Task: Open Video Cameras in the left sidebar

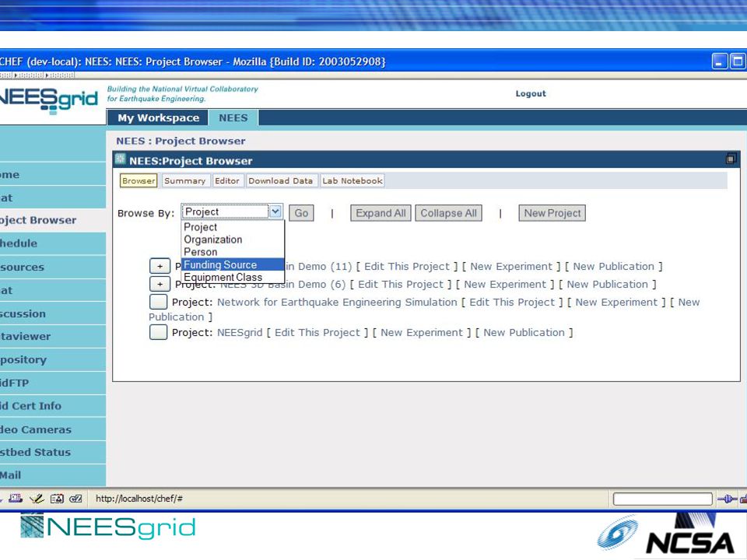Action: point(53,429)
